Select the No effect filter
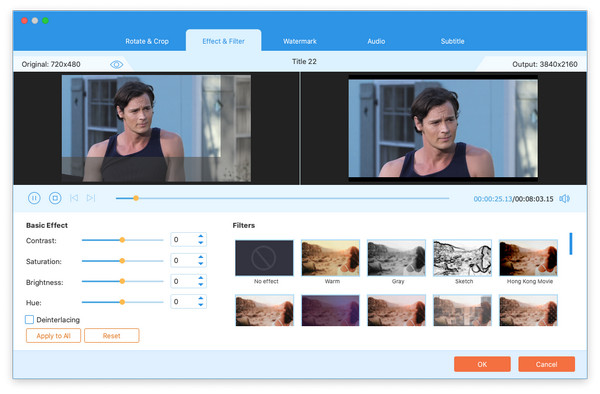The image size is (600, 394). (x=264, y=258)
